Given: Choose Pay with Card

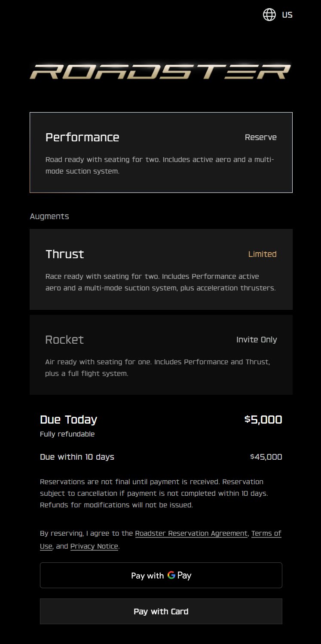Looking at the screenshot, I should pyautogui.click(x=161, y=611).
